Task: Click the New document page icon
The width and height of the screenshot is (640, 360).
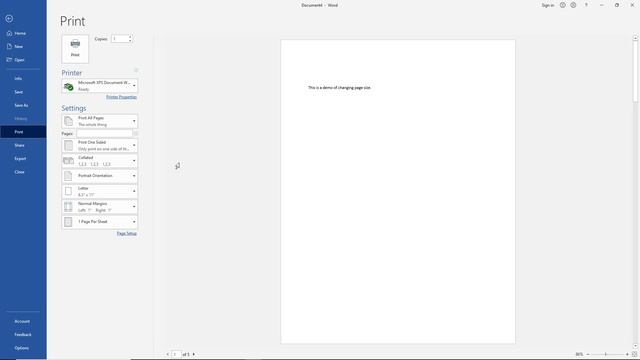Action: pos(9,47)
